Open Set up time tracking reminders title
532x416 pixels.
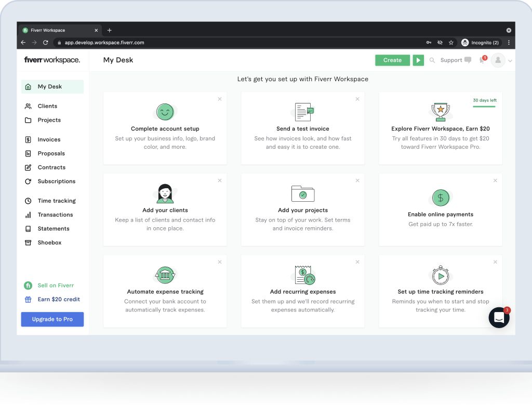[x=441, y=292]
